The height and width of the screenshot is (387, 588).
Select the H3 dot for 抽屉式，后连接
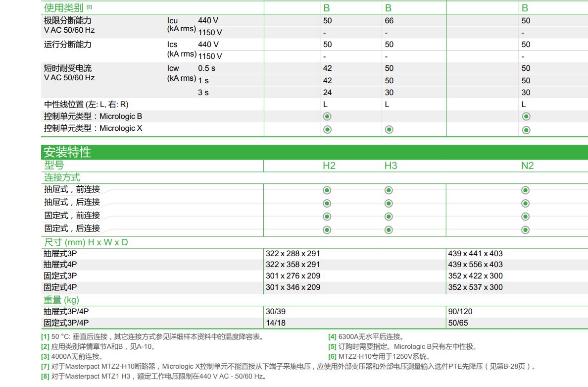pyautogui.click(x=389, y=204)
